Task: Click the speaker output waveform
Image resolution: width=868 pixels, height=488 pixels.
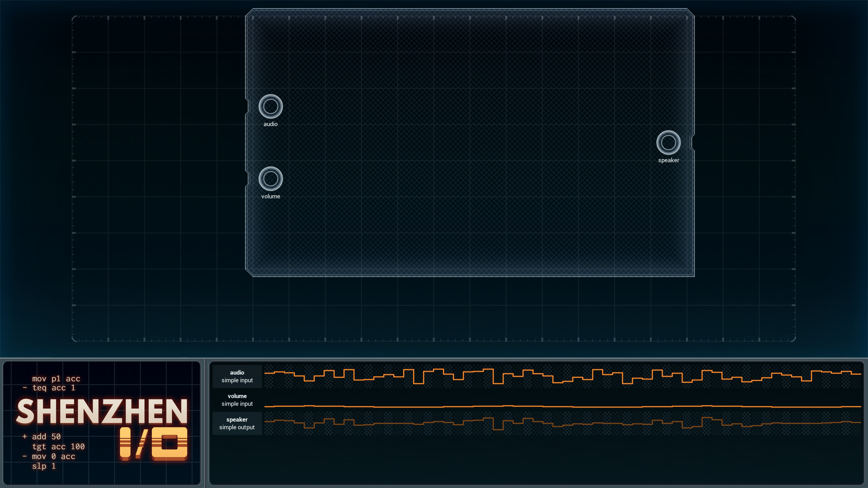Action: 563,423
